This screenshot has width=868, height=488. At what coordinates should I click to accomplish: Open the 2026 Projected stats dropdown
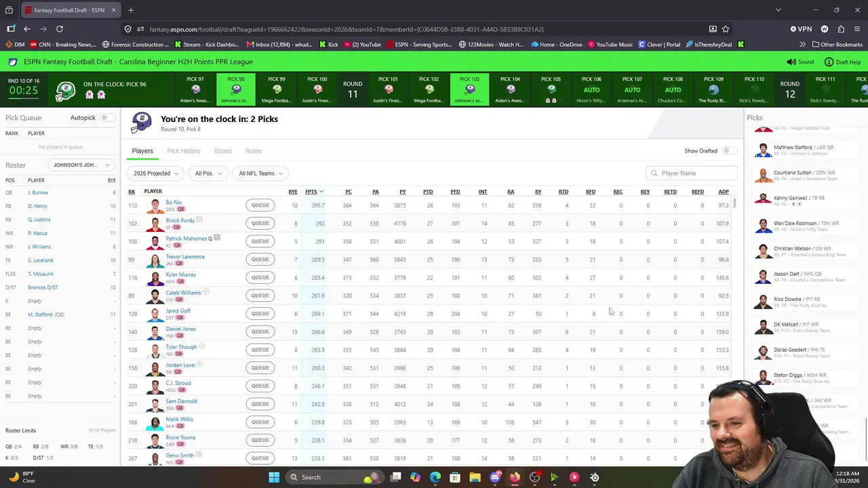pos(156,174)
